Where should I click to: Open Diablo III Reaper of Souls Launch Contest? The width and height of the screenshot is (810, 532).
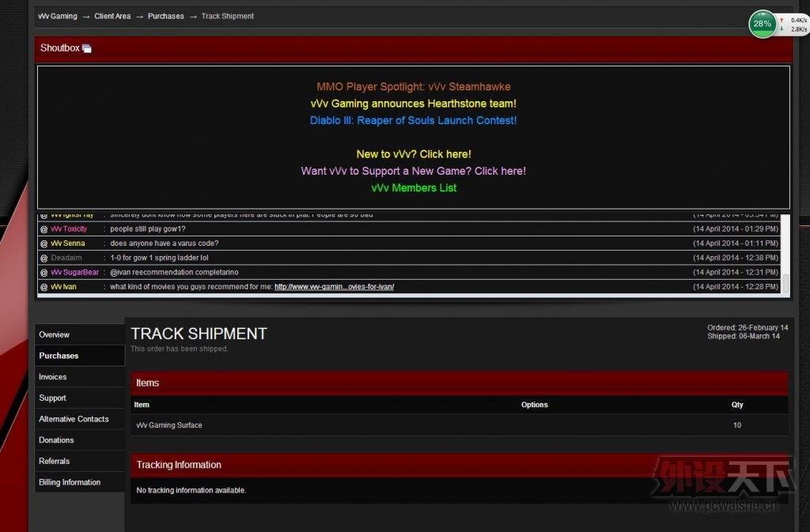[413, 120]
